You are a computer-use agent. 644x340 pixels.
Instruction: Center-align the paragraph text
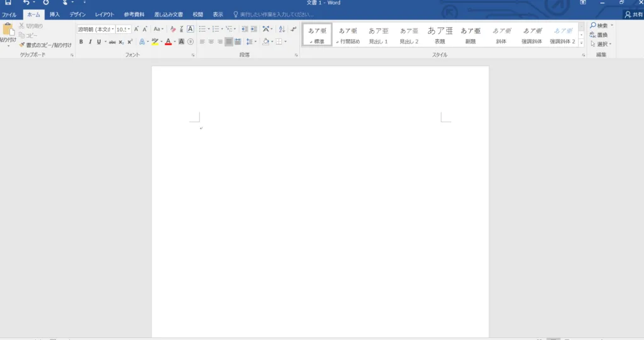pyautogui.click(x=211, y=42)
